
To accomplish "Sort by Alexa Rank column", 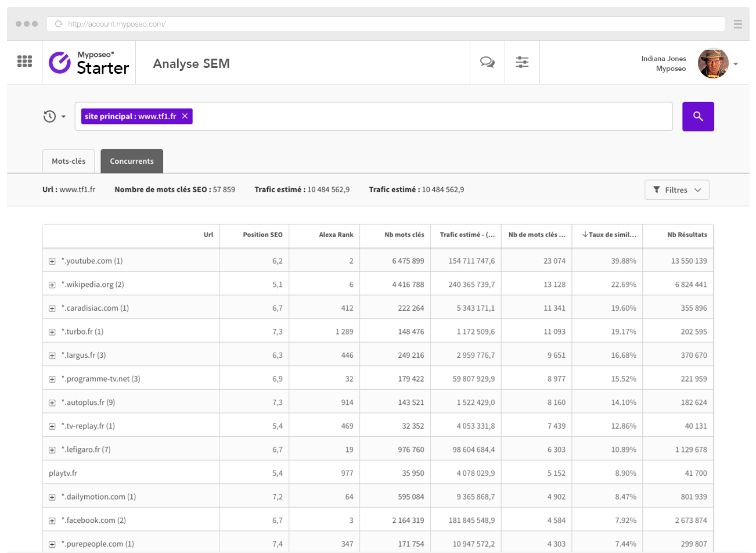I will [x=336, y=235].
